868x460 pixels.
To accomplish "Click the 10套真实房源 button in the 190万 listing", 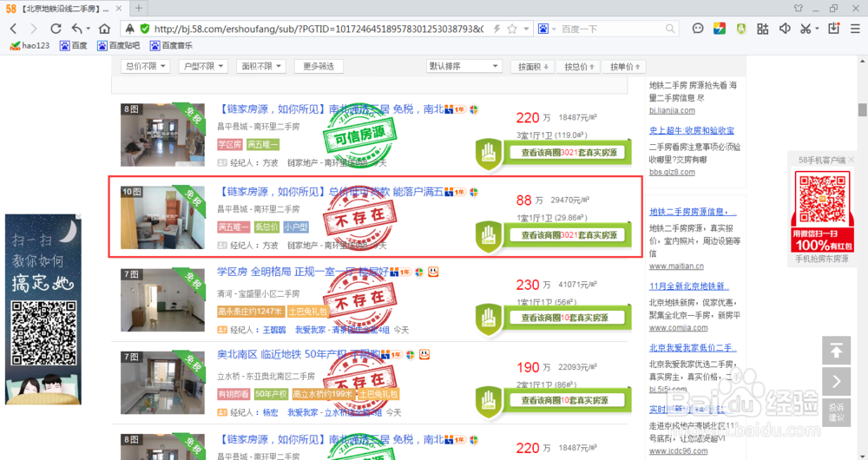I will click(x=568, y=400).
